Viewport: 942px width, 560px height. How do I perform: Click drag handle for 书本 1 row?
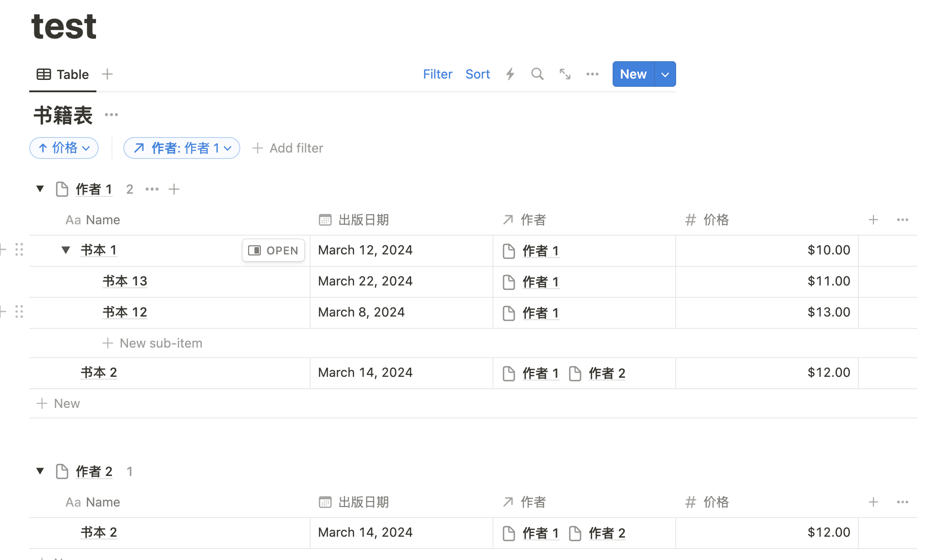(x=19, y=249)
